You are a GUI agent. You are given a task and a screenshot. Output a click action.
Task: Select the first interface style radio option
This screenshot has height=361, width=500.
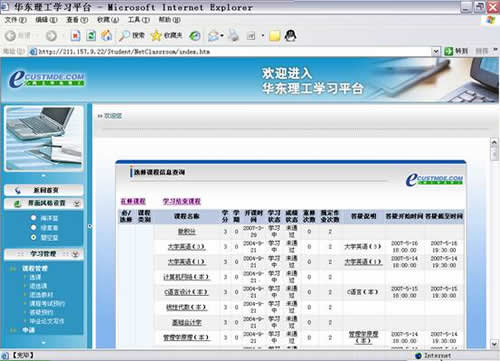[x=33, y=218]
